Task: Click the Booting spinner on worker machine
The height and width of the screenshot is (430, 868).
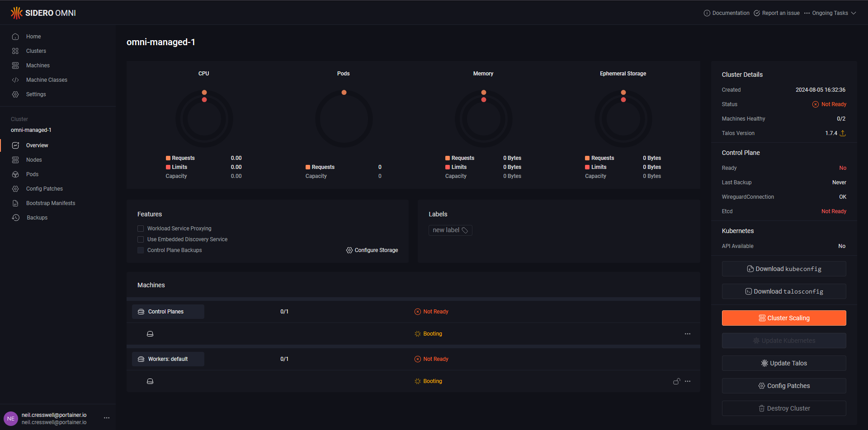Action: pos(418,381)
